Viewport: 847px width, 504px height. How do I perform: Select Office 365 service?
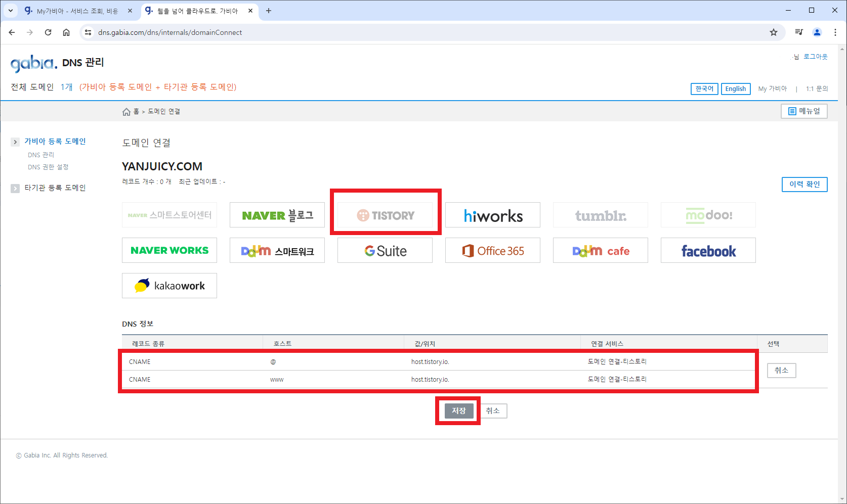point(493,250)
